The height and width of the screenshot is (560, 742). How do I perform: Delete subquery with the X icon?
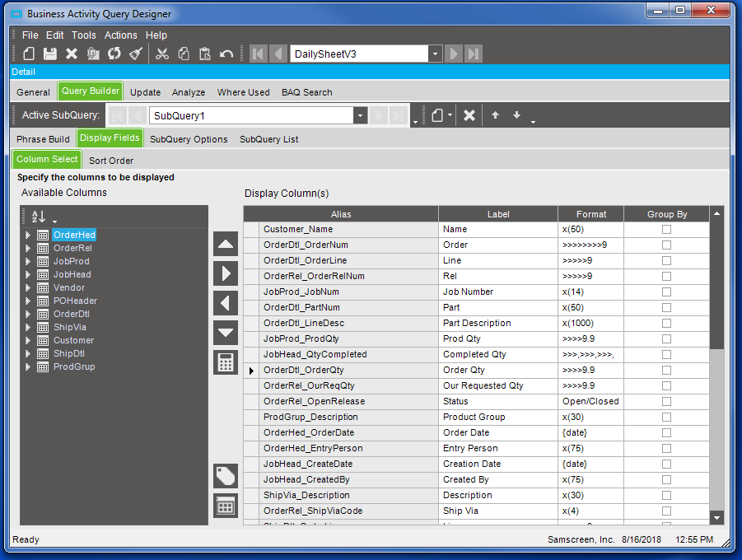point(469,115)
